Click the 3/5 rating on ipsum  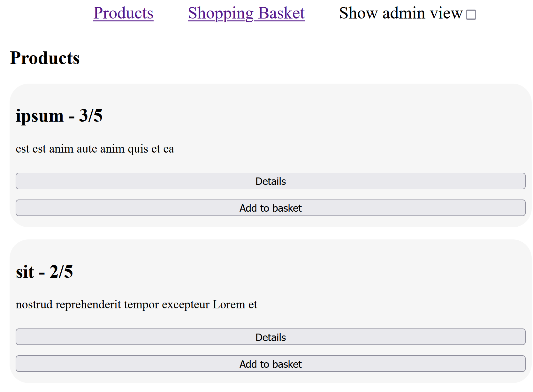(91, 116)
